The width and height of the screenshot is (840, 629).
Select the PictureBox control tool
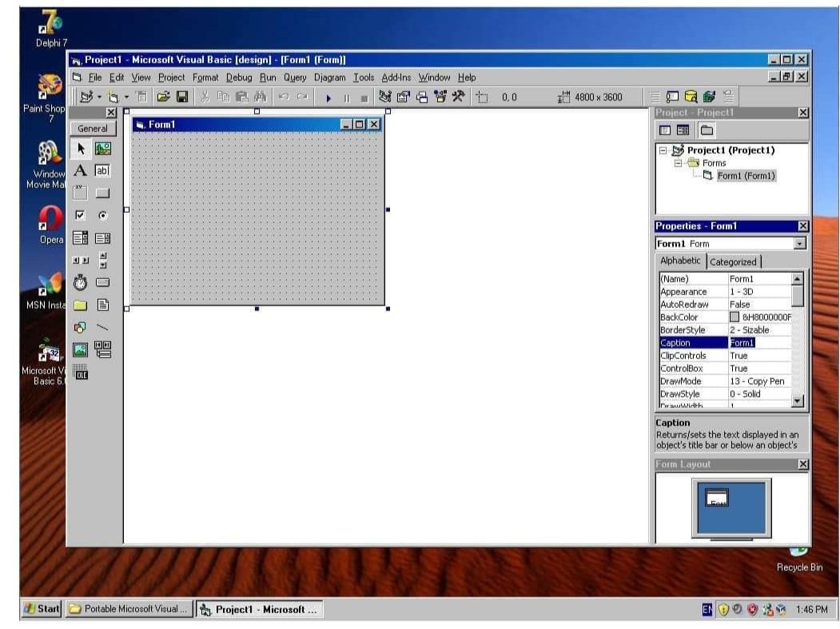[x=103, y=149]
